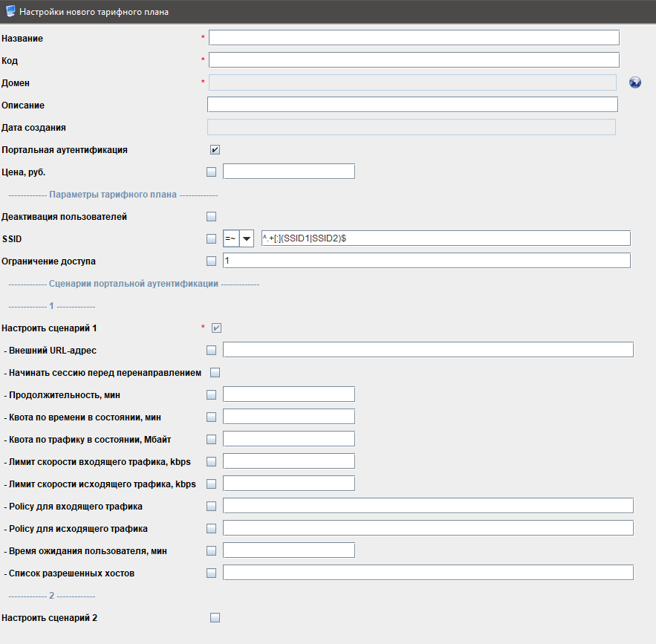Enable Policy для исходящего трафика checkbox
Viewport: 656px width, 644px height.
click(x=212, y=528)
